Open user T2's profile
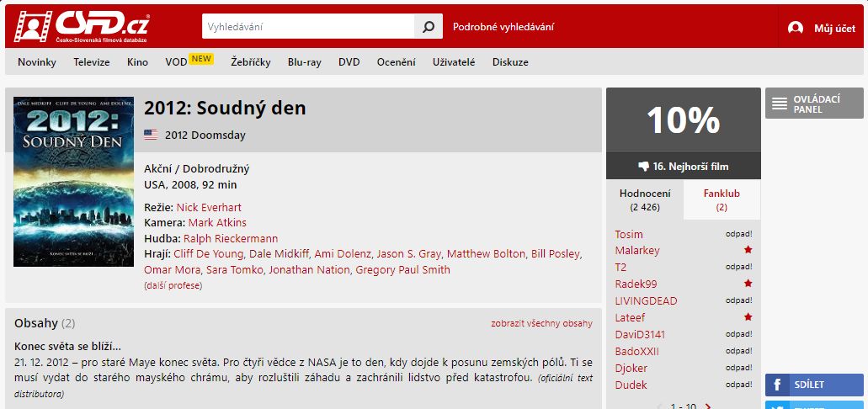868x409 pixels. click(620, 267)
